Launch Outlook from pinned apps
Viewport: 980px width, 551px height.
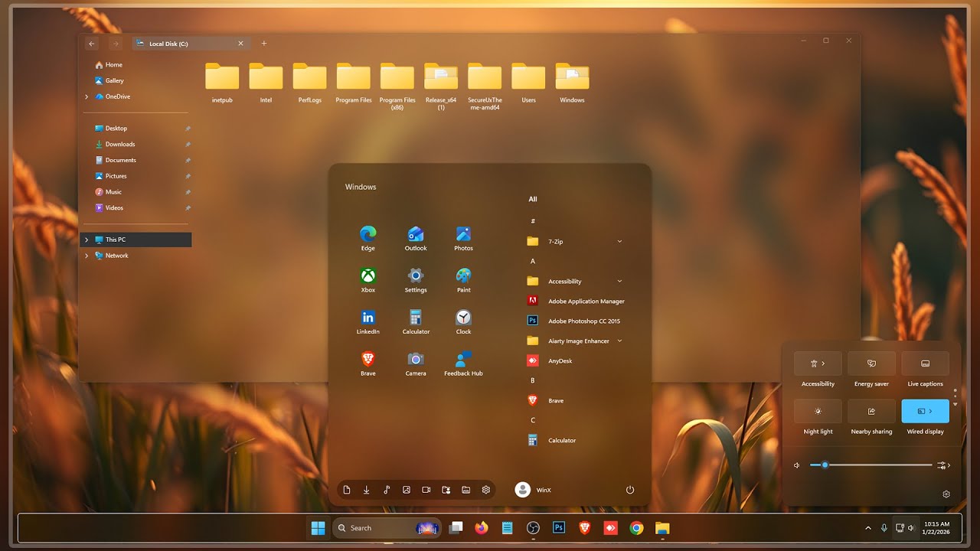click(x=416, y=238)
